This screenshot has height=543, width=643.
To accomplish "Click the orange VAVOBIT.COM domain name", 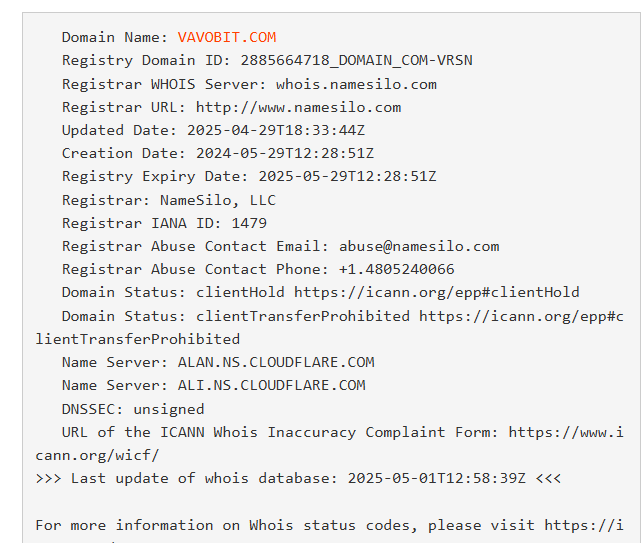I will (x=227, y=37).
